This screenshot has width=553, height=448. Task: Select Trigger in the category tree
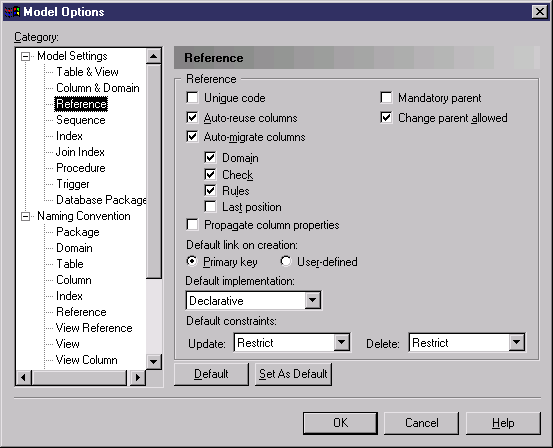[73, 184]
